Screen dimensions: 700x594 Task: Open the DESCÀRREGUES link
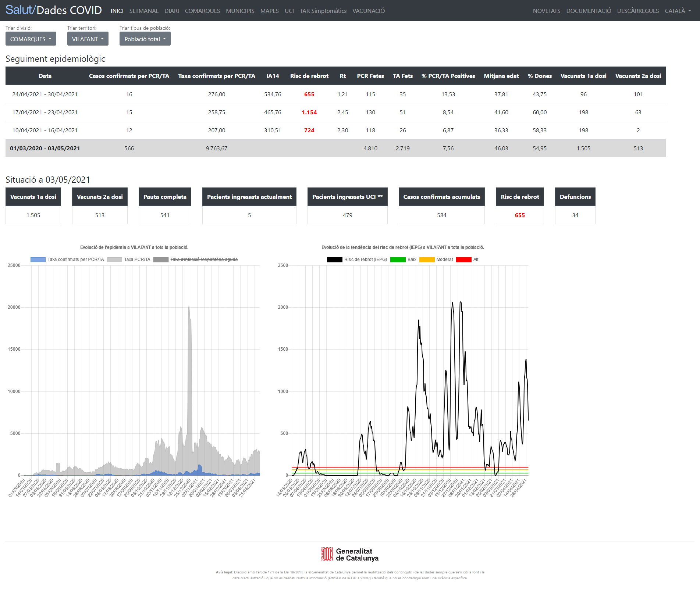pyautogui.click(x=638, y=11)
